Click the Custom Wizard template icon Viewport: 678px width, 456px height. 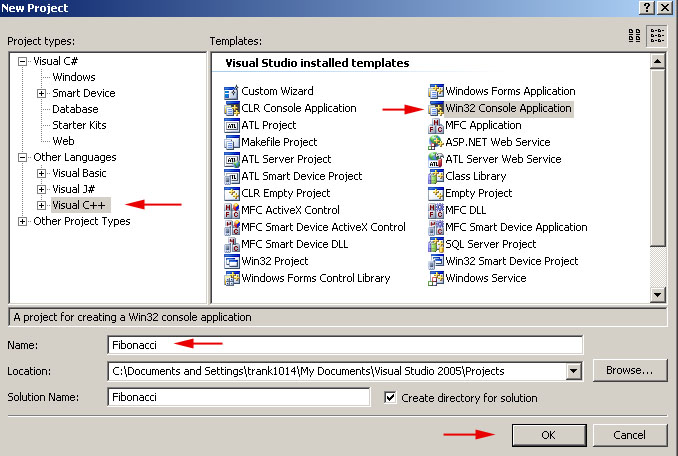[x=231, y=92]
